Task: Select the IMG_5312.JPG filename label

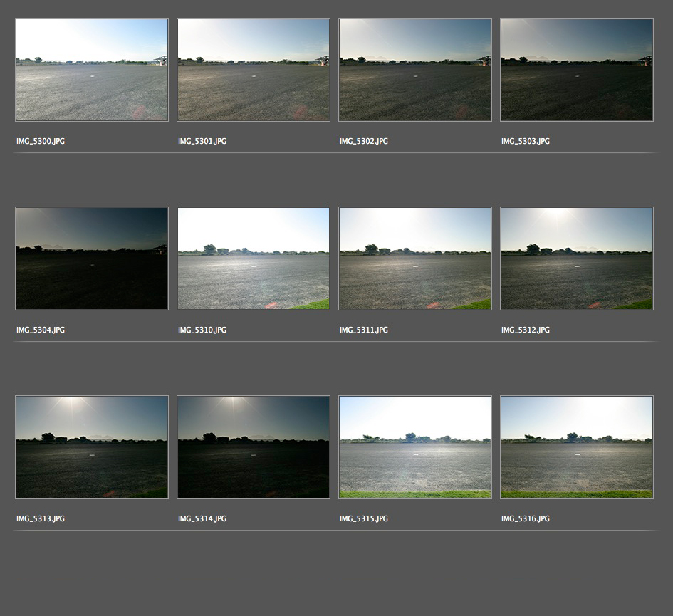Action: coord(526,330)
